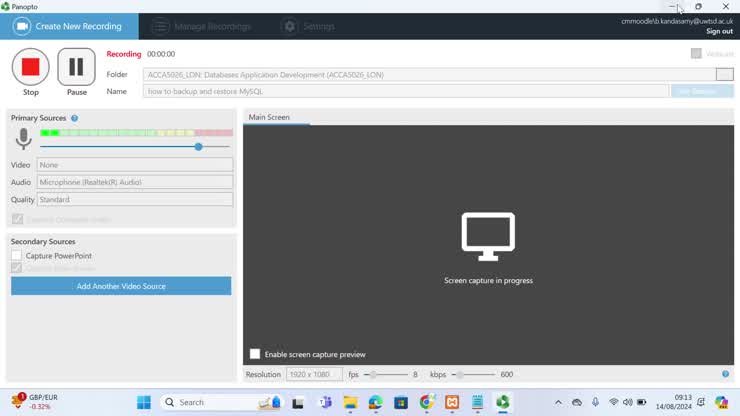Open the Settings tab
The height and width of the screenshot is (416, 740).
point(308,26)
